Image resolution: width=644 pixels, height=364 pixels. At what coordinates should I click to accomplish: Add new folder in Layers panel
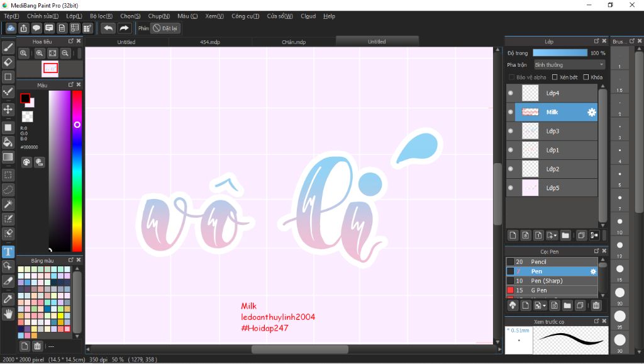pyautogui.click(x=565, y=236)
